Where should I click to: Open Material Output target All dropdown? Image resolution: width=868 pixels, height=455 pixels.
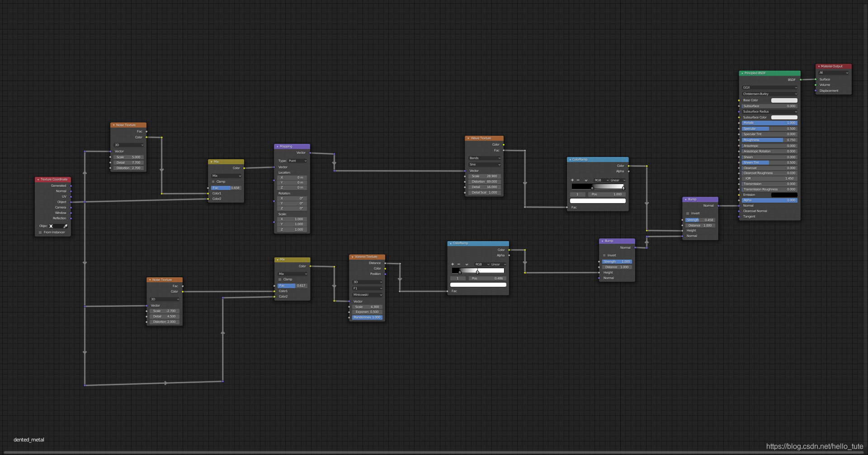pos(834,73)
